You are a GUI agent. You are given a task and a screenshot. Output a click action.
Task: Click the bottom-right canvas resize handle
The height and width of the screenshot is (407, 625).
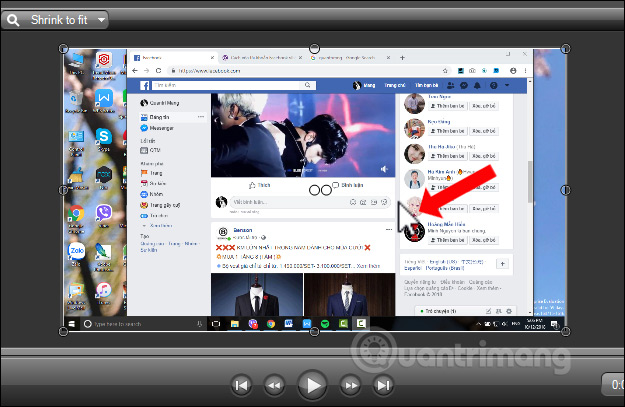pyautogui.click(x=566, y=332)
